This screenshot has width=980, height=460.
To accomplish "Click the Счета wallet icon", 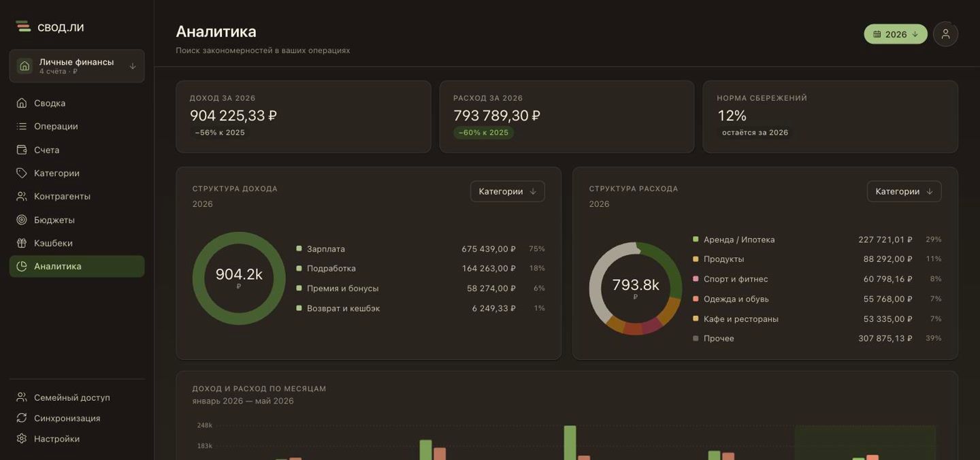I will 22,150.
